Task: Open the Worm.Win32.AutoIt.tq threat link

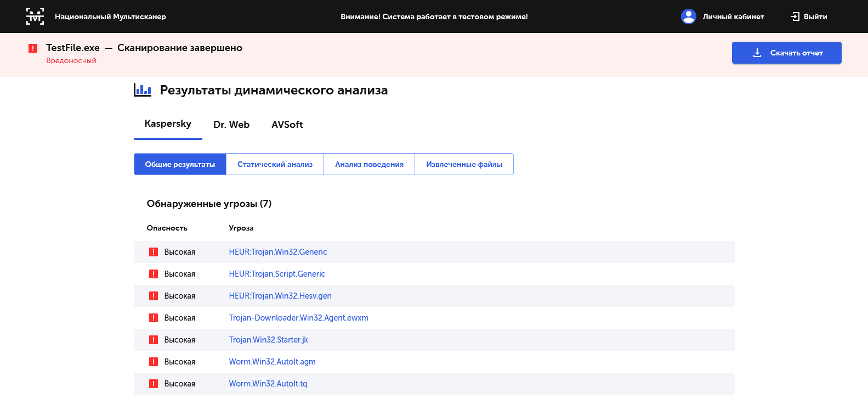Action: pos(268,384)
